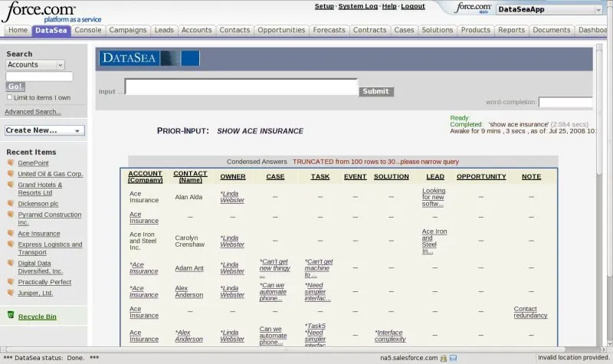The height and width of the screenshot is (364, 613).
Task: Open the Accounts tab
Action: tap(197, 30)
